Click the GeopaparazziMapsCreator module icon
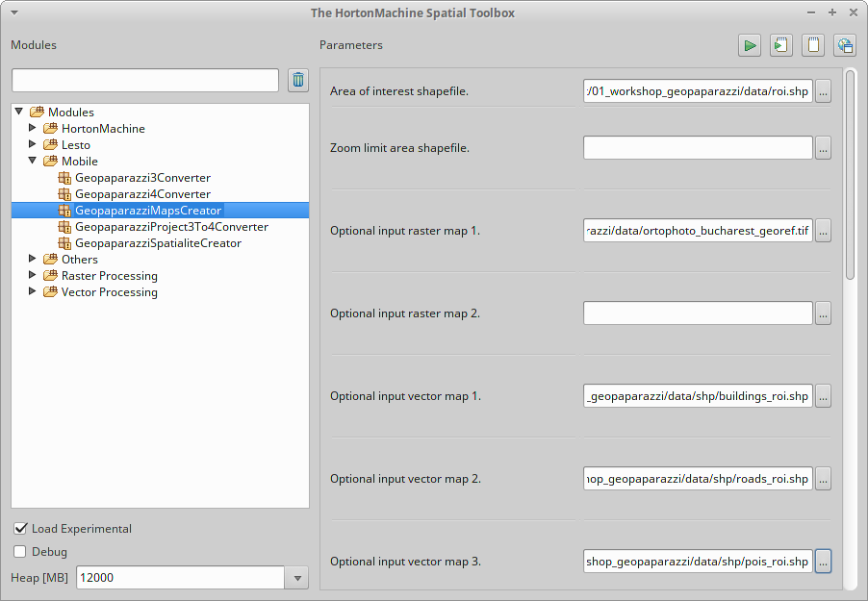 click(64, 211)
